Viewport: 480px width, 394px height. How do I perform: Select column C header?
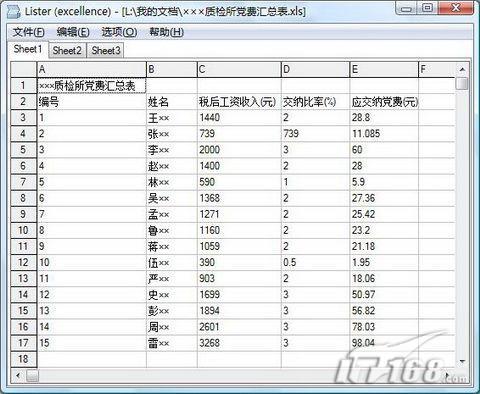point(239,69)
